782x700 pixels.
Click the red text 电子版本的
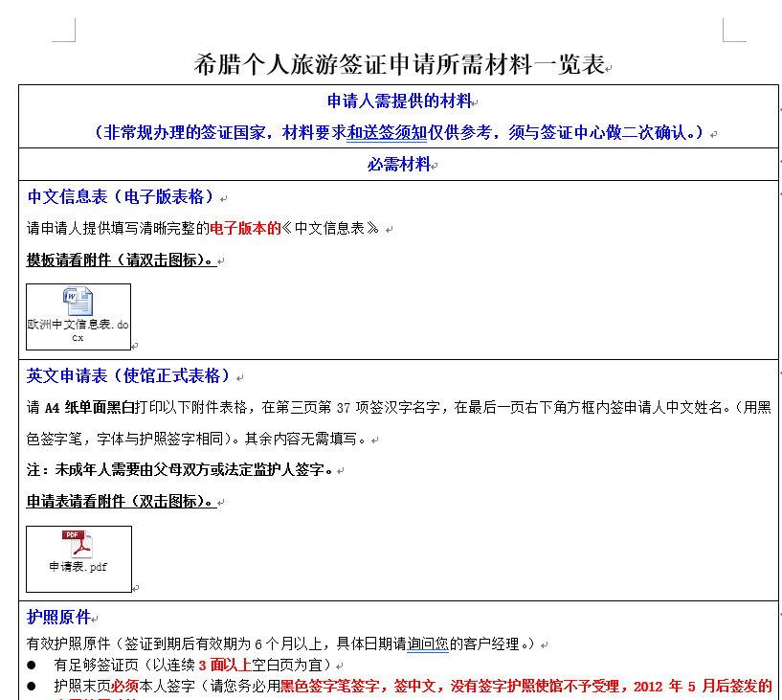pyautogui.click(x=245, y=229)
